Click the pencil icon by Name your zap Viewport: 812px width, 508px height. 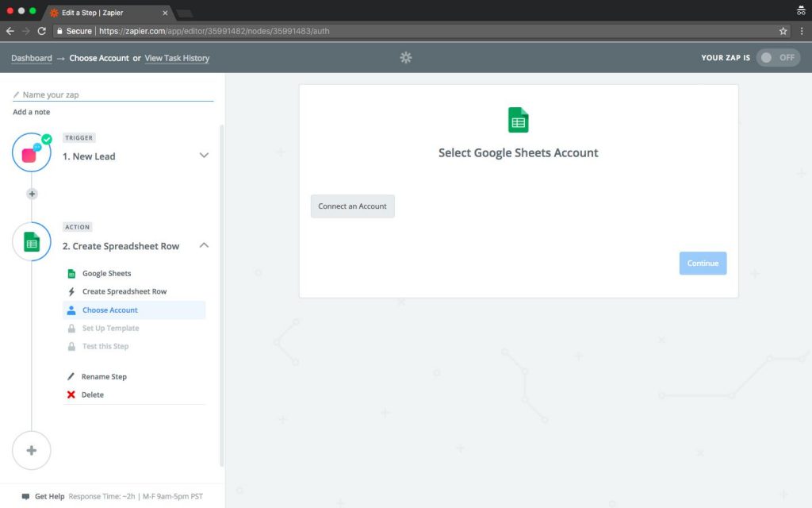tap(16, 95)
